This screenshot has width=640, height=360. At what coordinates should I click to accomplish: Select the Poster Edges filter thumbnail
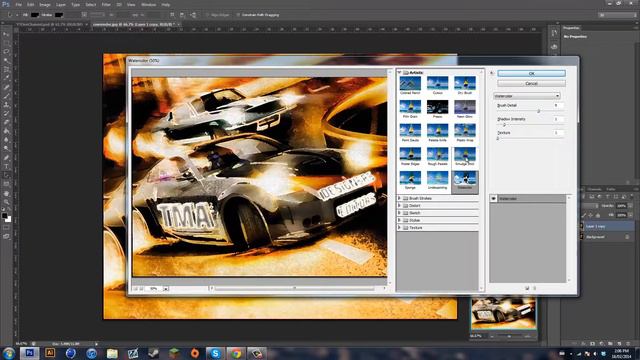410,154
